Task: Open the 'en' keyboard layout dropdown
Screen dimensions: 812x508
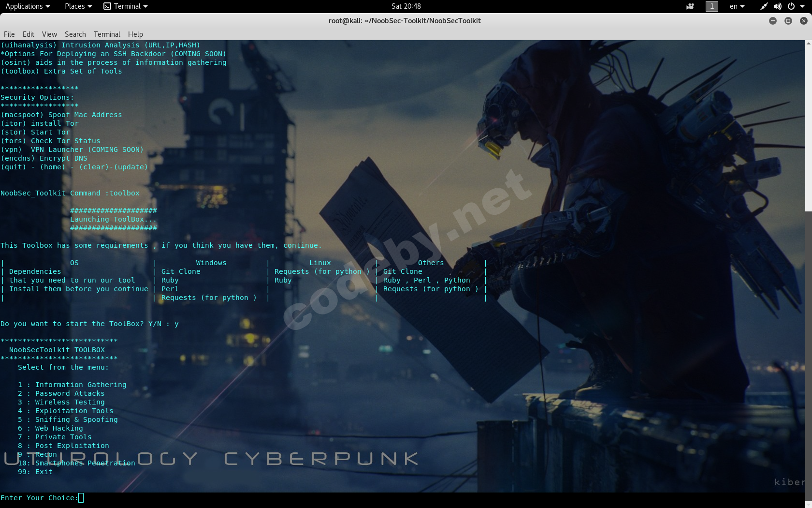Action: click(x=737, y=6)
